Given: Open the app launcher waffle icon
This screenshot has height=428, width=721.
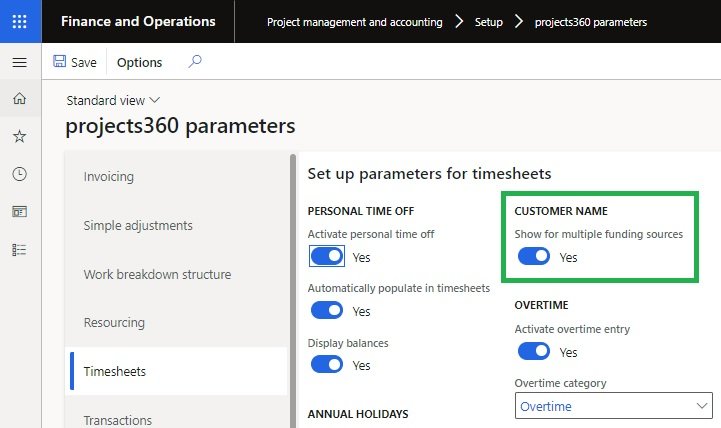Looking at the screenshot, I should click(20, 21).
